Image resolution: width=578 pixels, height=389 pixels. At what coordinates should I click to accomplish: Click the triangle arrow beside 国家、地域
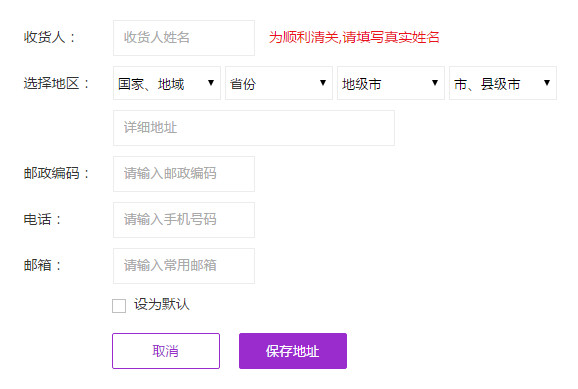(x=211, y=83)
